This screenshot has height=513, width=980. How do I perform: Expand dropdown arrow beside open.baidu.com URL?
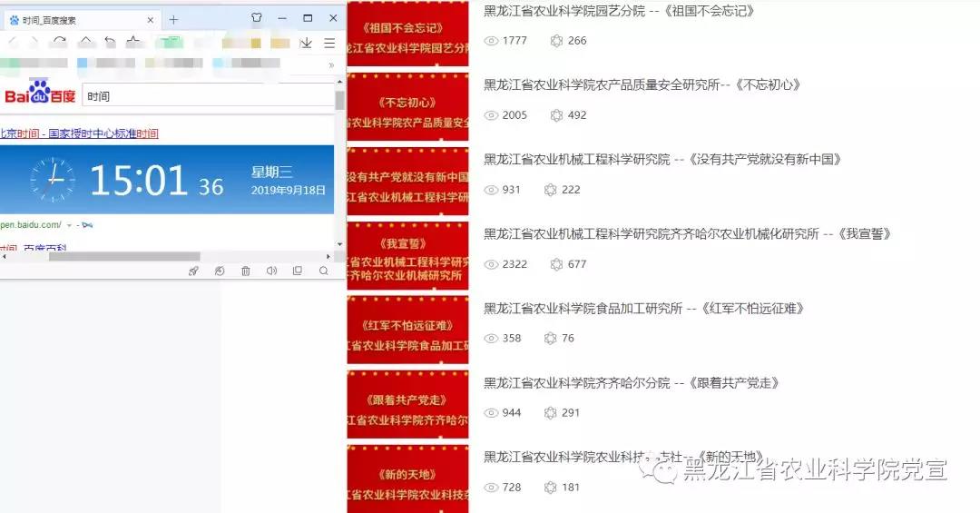point(69,225)
